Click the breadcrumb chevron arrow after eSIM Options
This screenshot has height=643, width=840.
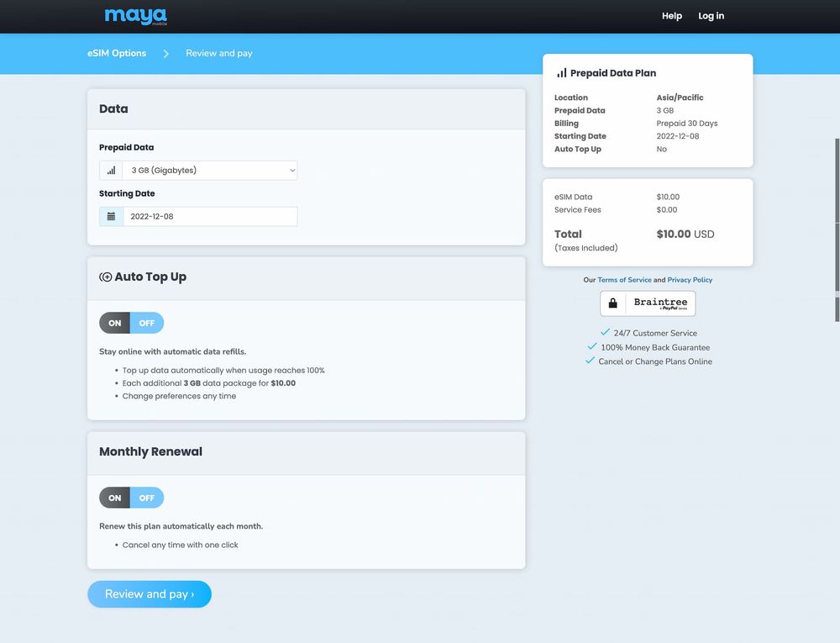tap(166, 54)
